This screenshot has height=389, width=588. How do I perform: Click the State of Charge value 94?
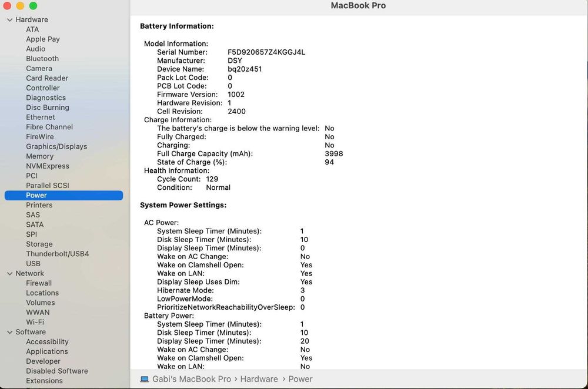coord(329,162)
